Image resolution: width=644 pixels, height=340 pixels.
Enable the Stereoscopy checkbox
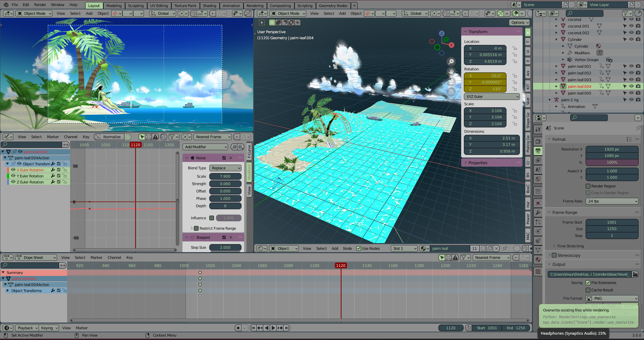click(x=554, y=255)
